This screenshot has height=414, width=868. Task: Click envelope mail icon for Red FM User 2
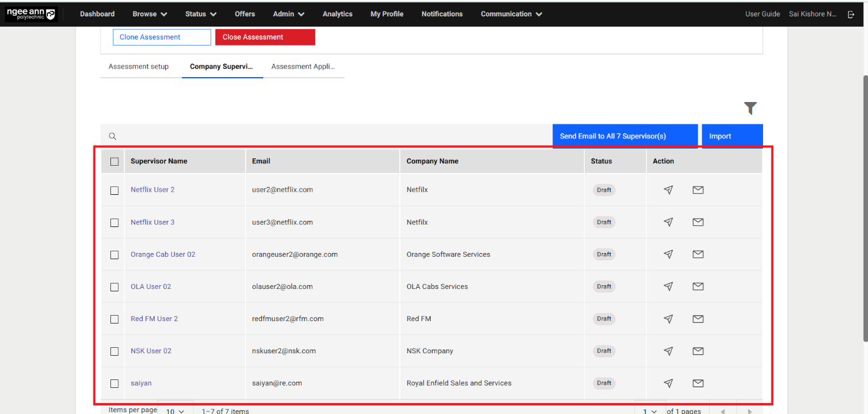[698, 319]
